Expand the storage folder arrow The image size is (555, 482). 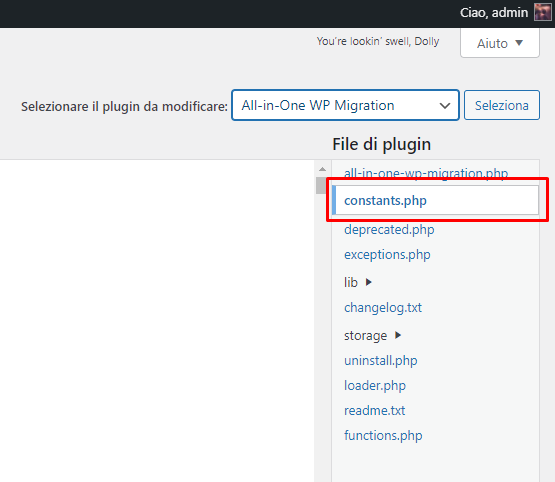coord(398,335)
